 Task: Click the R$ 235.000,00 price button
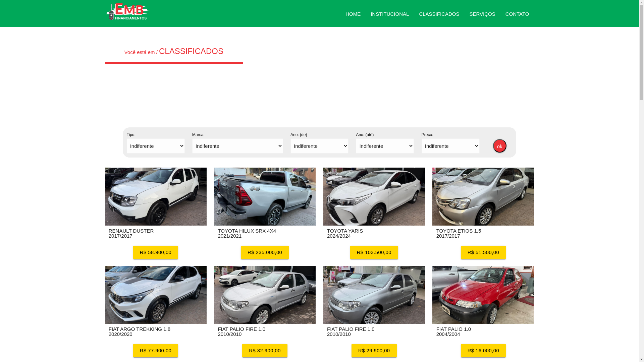[265, 252]
